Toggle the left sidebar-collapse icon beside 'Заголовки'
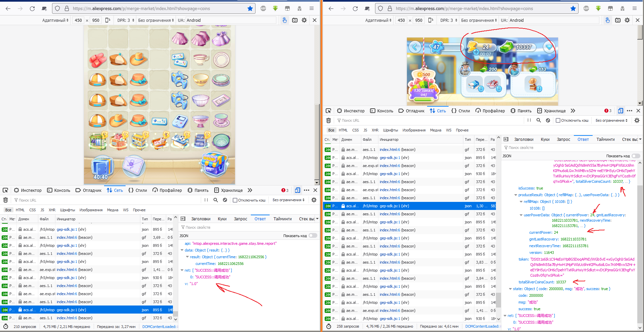Screen dimensions: 644x332 [x=183, y=219]
